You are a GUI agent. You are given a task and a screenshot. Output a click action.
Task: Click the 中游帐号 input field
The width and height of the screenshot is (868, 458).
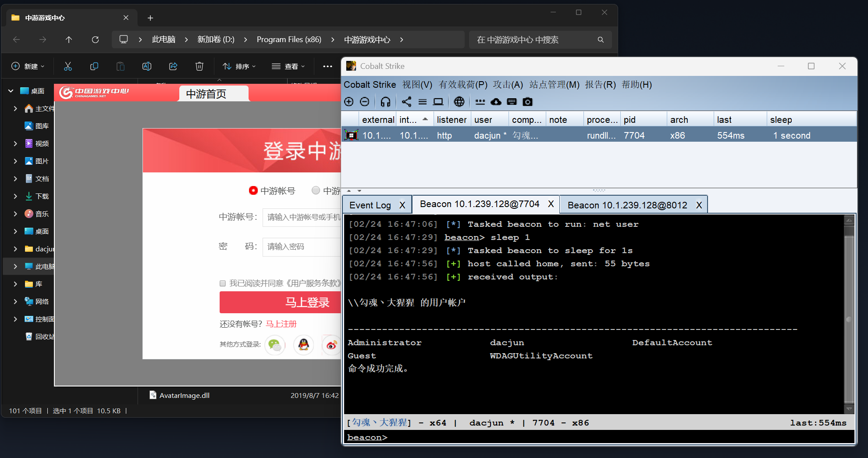click(302, 217)
